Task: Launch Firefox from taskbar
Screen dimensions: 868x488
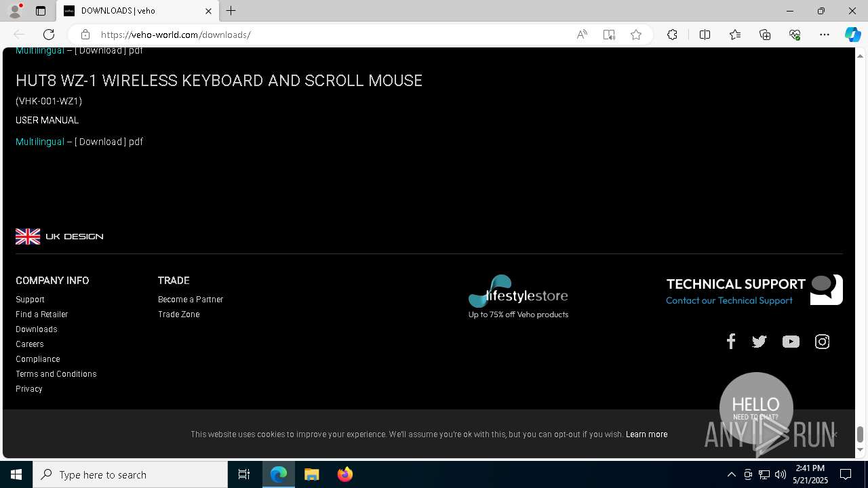Action: coord(345,474)
